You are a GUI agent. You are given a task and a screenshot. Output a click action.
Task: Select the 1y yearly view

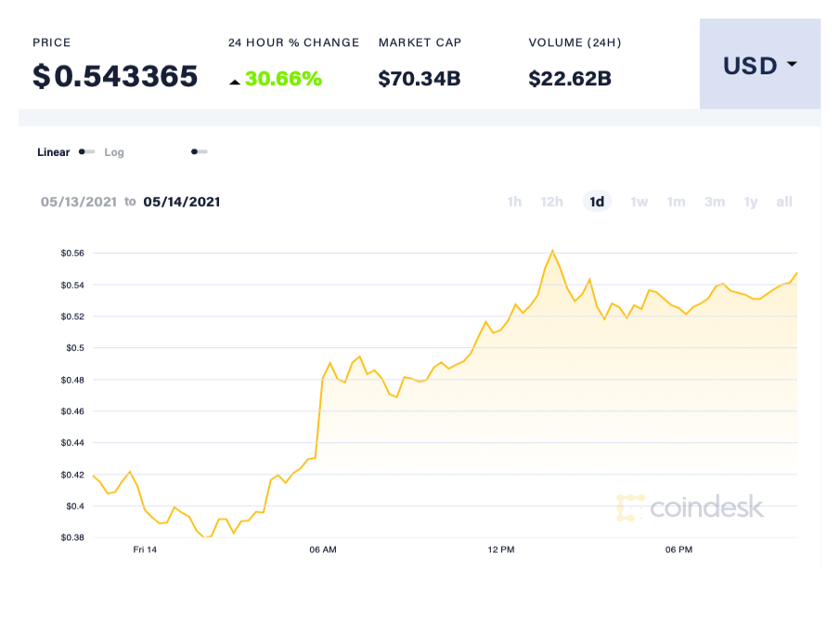[750, 201]
